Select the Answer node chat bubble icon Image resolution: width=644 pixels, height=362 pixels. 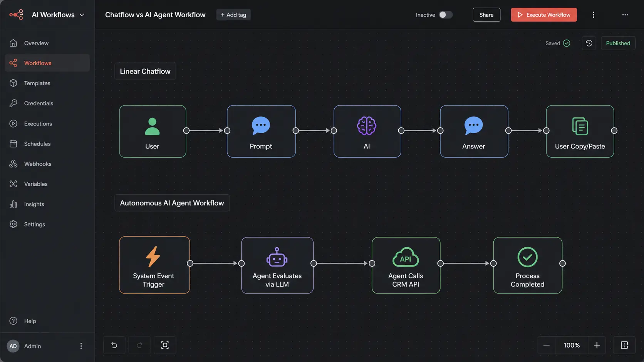click(x=473, y=125)
